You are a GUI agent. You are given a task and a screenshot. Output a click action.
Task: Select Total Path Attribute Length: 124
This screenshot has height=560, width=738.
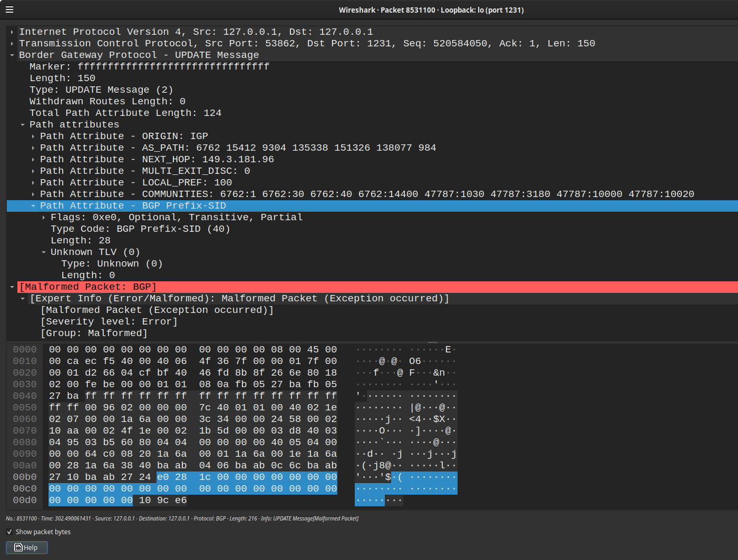pyautogui.click(x=125, y=113)
